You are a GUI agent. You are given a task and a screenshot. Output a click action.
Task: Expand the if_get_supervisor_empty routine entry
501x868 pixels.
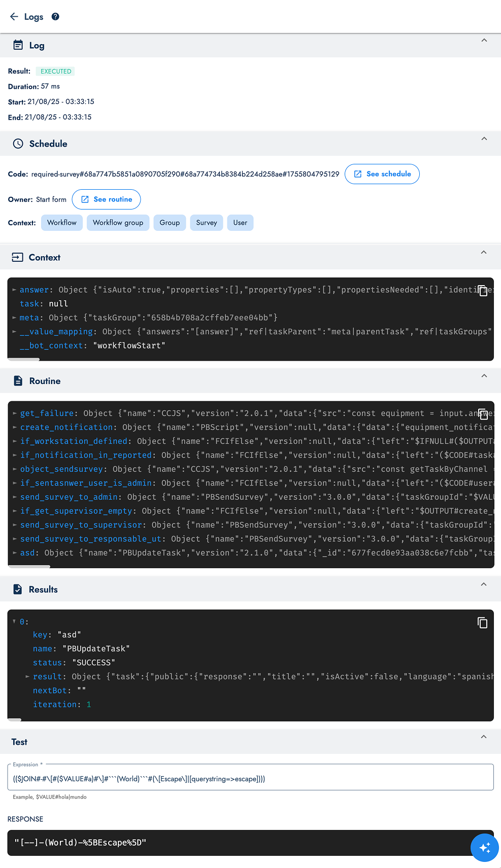tap(15, 511)
